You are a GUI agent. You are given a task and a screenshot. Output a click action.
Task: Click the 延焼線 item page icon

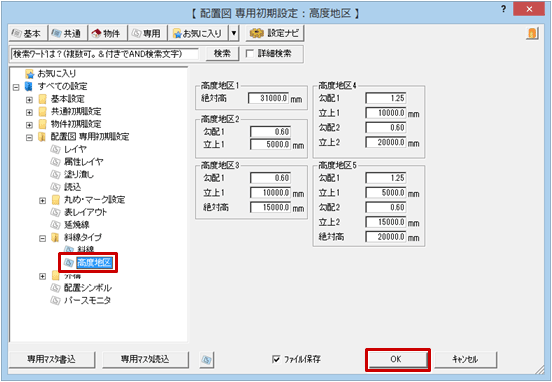[56, 225]
